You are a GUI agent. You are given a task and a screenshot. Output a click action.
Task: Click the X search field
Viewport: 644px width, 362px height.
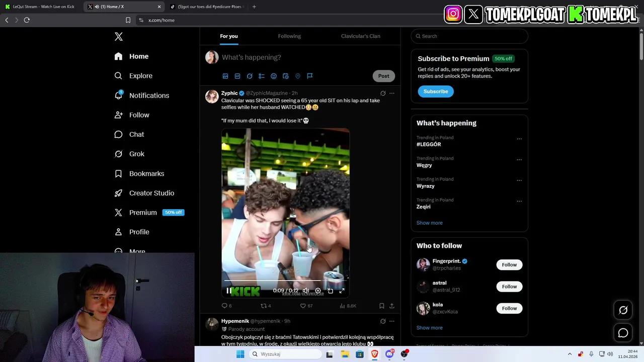(469, 36)
